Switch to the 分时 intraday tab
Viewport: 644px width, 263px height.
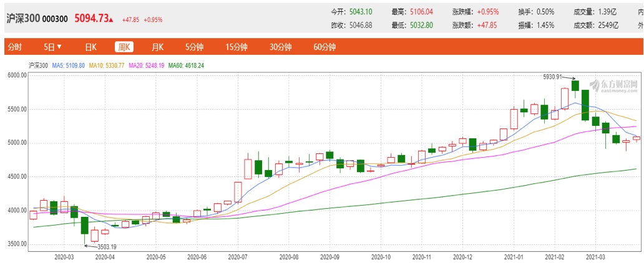tap(14, 47)
